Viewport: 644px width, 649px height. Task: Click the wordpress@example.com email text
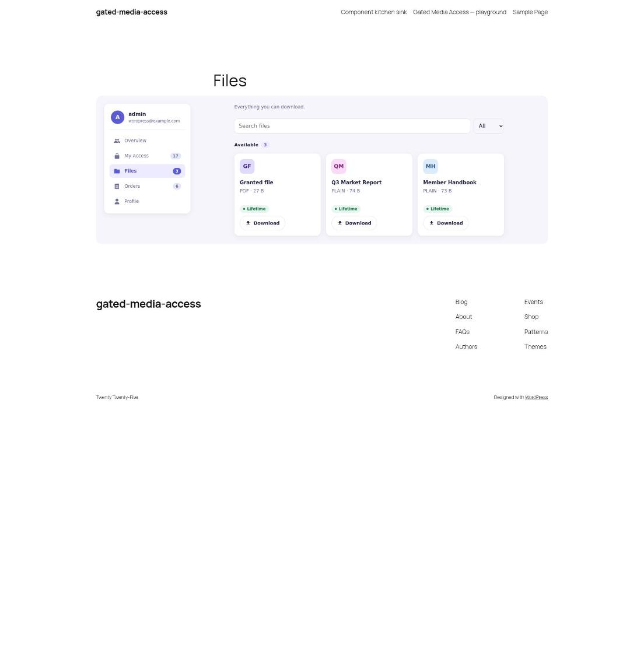click(x=154, y=121)
